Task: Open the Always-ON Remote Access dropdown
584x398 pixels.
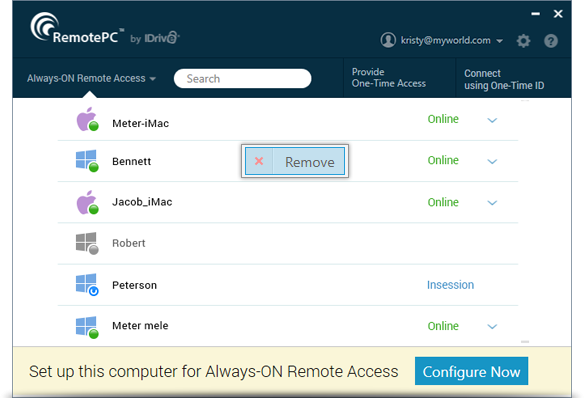Action: 91,79
